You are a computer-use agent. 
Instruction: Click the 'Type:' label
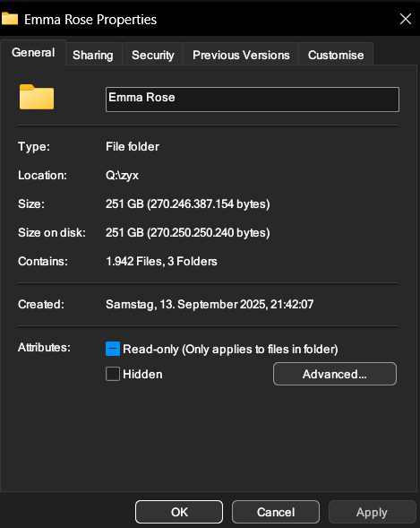pyautogui.click(x=34, y=147)
